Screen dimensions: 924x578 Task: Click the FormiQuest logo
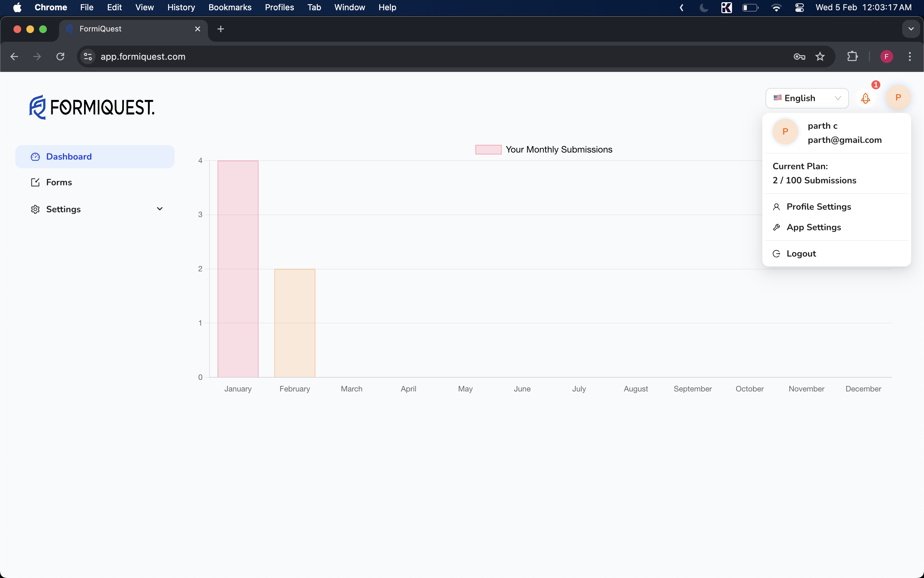92,107
